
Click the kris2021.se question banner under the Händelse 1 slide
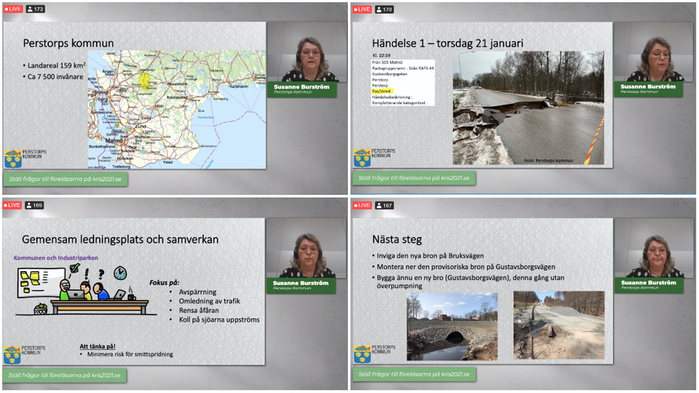tap(414, 178)
